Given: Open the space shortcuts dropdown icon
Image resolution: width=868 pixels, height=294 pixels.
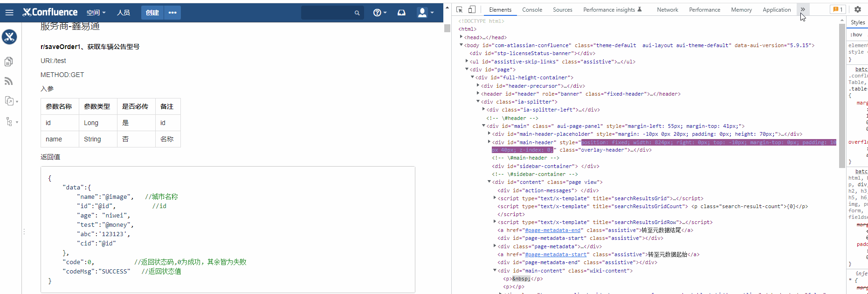Looking at the screenshot, I should [x=11, y=101].
